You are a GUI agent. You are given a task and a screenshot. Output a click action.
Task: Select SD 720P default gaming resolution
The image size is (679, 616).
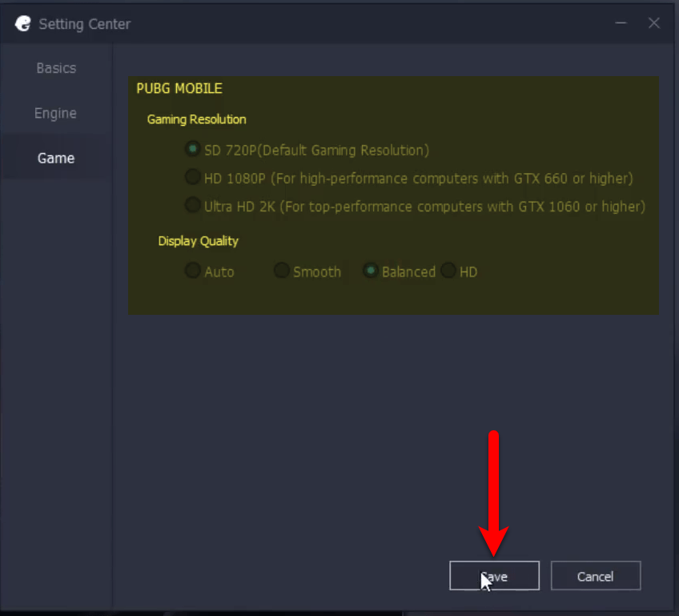[x=193, y=149]
